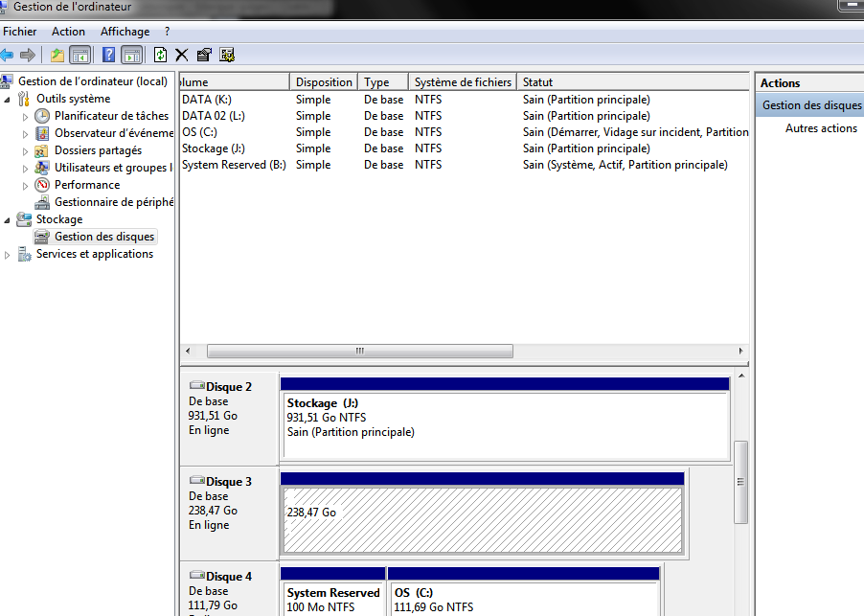Open the Properties toolbar icon
864x616 pixels.
coord(204,55)
